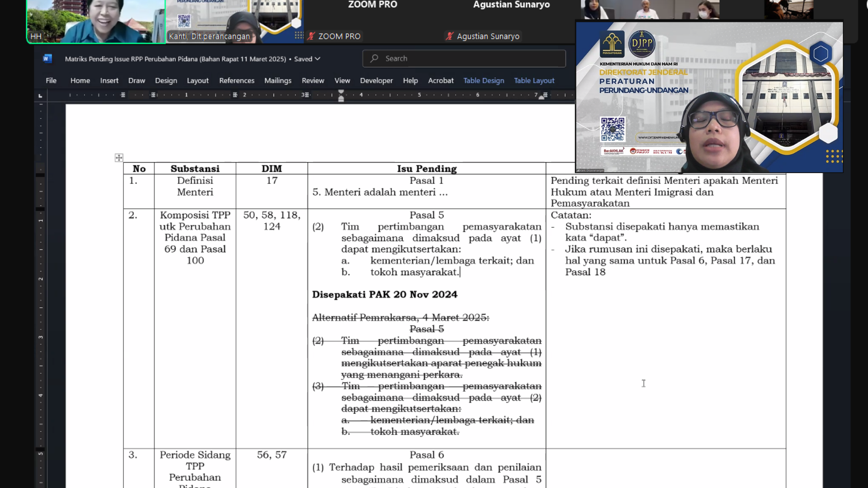Click the right indent marker on ruler
Image resolution: width=868 pixels, height=488 pixels.
[542, 98]
